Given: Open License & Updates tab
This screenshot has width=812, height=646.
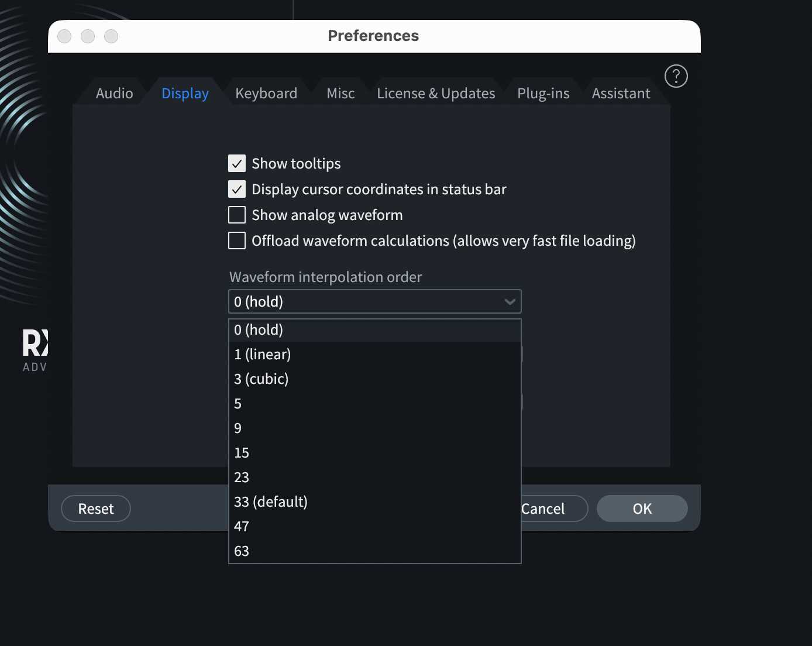Looking at the screenshot, I should pyautogui.click(x=436, y=94).
